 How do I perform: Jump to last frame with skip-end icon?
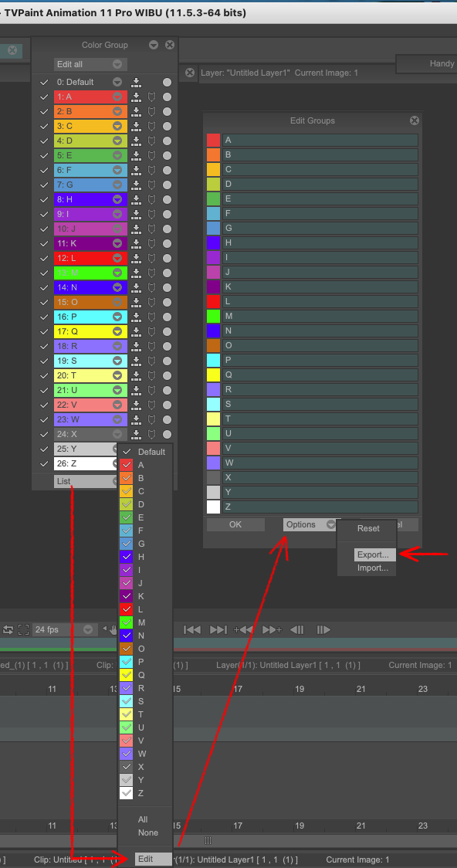(x=218, y=629)
